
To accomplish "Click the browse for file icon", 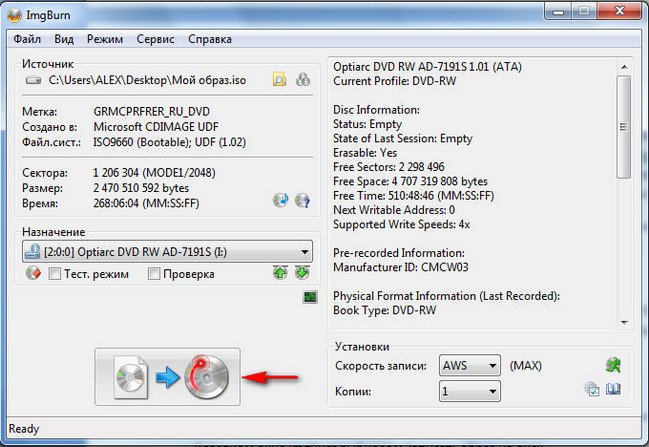I will pyautogui.click(x=279, y=79).
